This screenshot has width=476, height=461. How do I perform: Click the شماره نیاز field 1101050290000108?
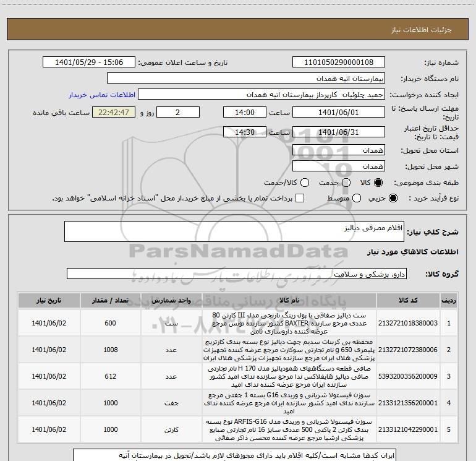pos(339,62)
